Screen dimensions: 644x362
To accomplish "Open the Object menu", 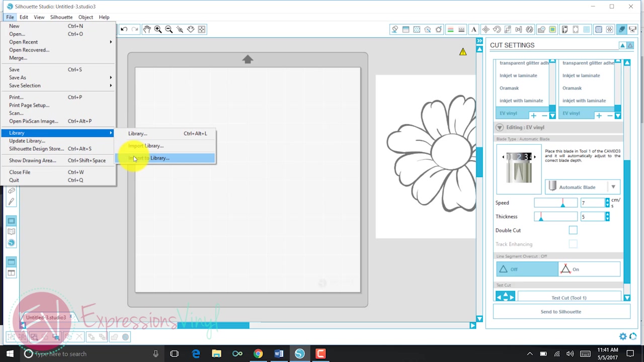I will pos(86,17).
